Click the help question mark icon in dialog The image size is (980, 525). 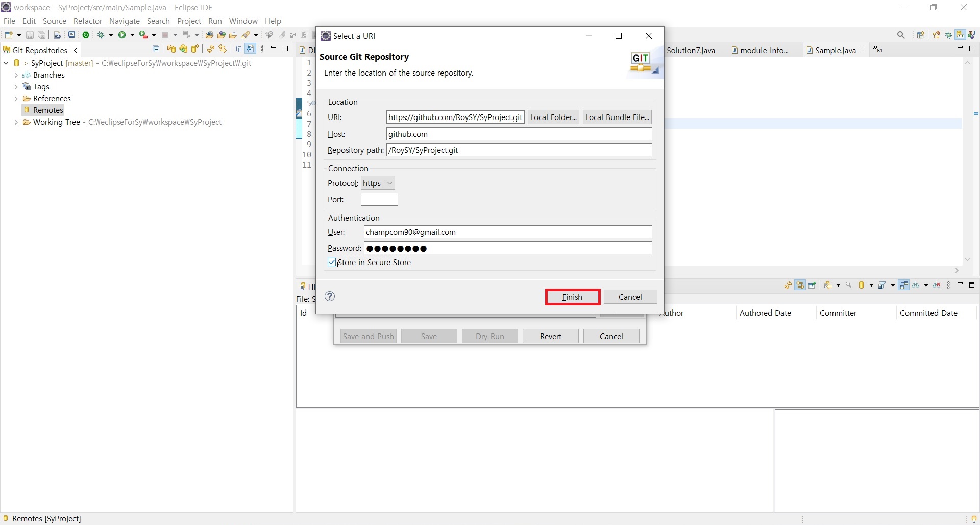point(330,296)
